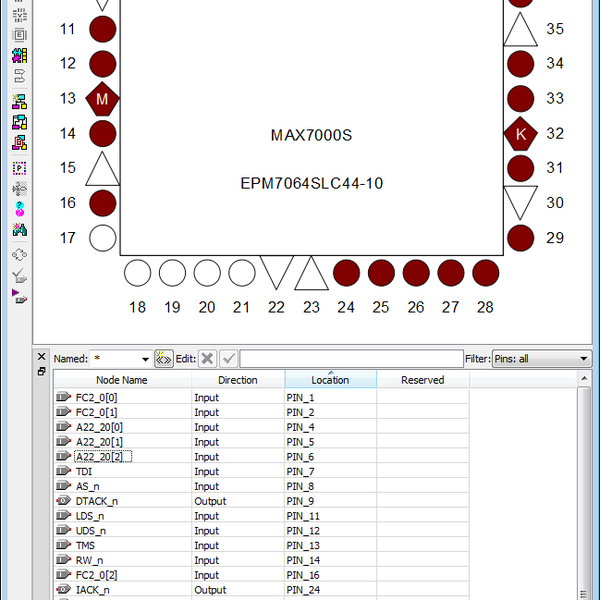Select pin 32 pentagon marked K
The width and height of the screenshot is (600, 600).
point(521,134)
